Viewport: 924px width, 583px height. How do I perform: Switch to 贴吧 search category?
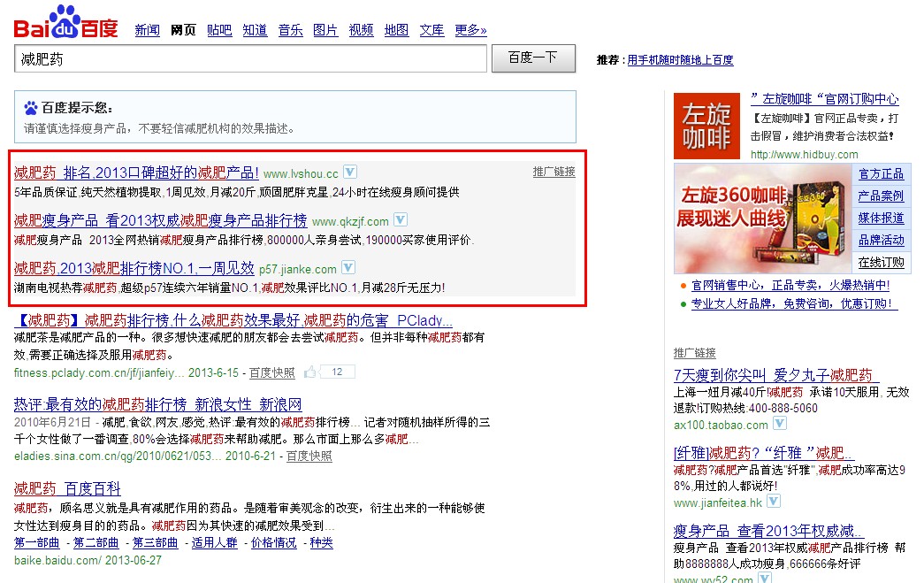[x=219, y=30]
